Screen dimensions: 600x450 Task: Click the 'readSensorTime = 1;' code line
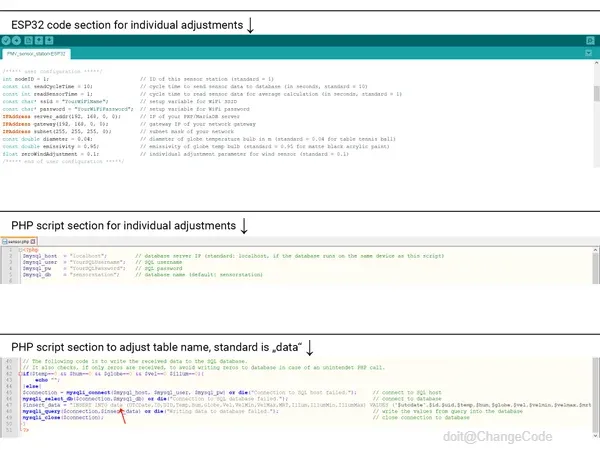47,94
